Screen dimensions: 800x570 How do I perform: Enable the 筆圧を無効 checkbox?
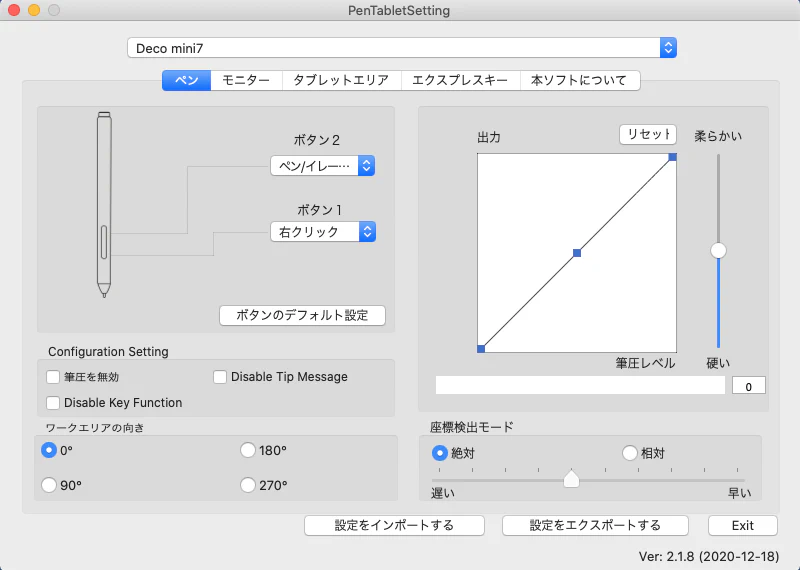click(x=53, y=377)
